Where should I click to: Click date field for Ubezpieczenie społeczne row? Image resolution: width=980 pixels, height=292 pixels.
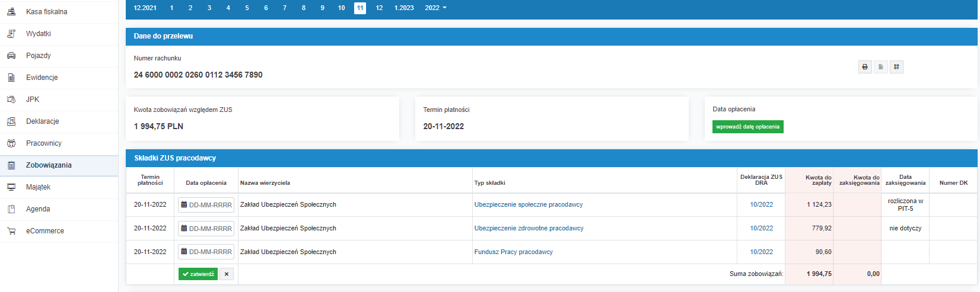click(206, 205)
